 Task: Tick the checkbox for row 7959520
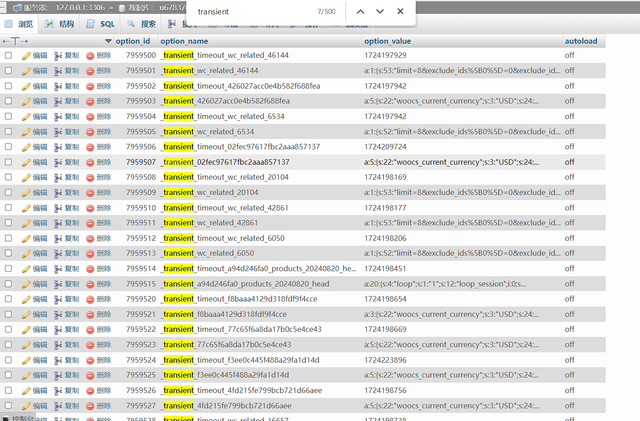8,299
